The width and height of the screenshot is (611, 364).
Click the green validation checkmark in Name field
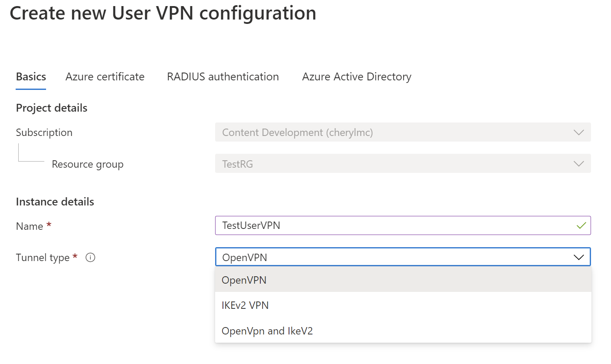581,226
